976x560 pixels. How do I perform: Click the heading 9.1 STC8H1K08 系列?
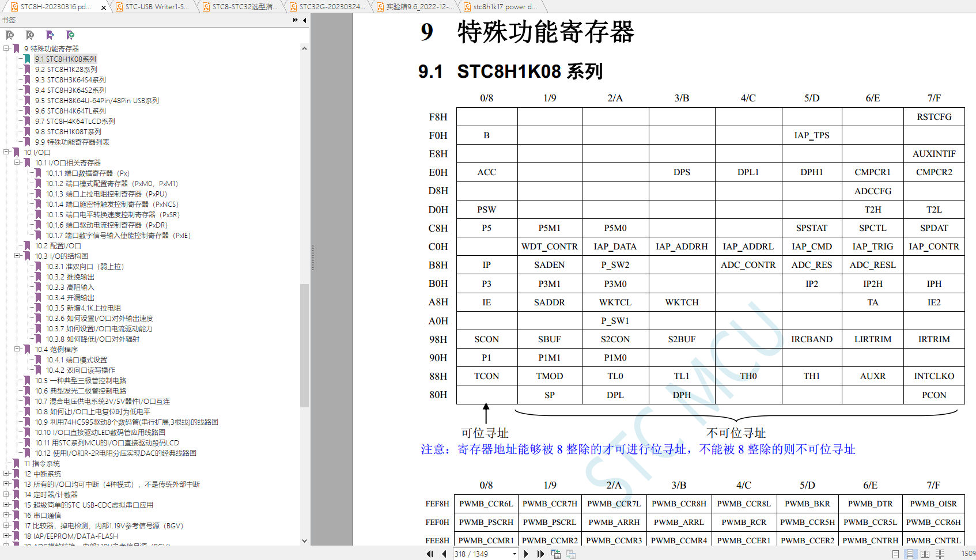point(510,71)
